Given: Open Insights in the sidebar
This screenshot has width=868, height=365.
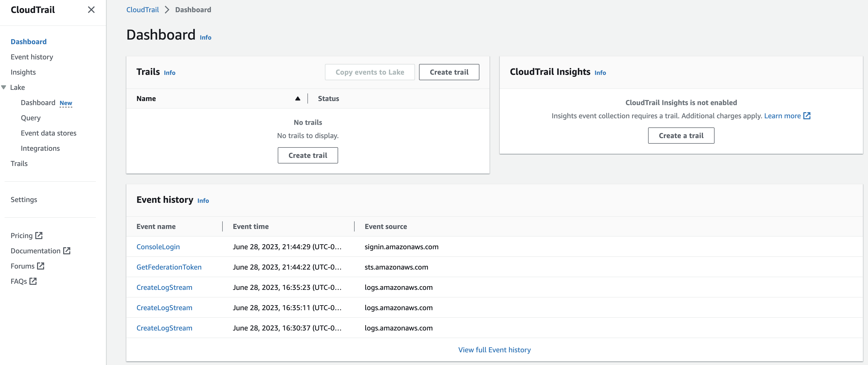Looking at the screenshot, I should coord(23,72).
